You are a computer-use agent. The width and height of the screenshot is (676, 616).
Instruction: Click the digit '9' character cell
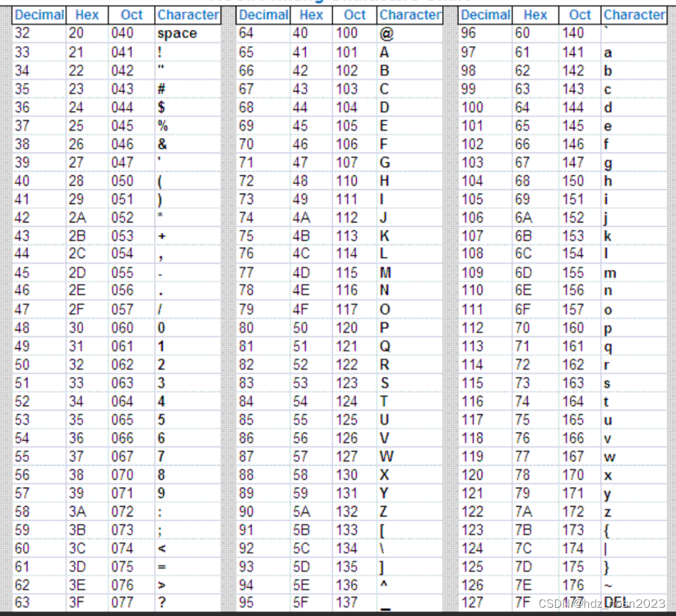point(188,493)
